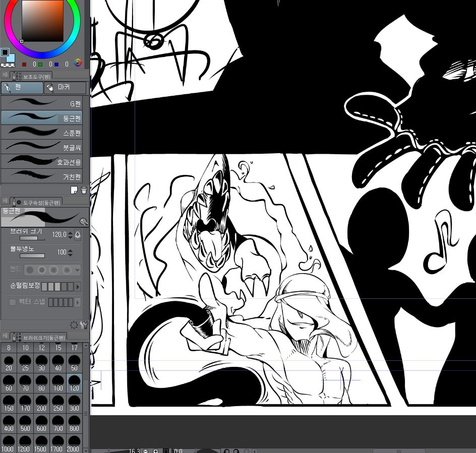Select the fourth anti-aliasing option circle
Viewport: 476px width, 453px height.
67,270
